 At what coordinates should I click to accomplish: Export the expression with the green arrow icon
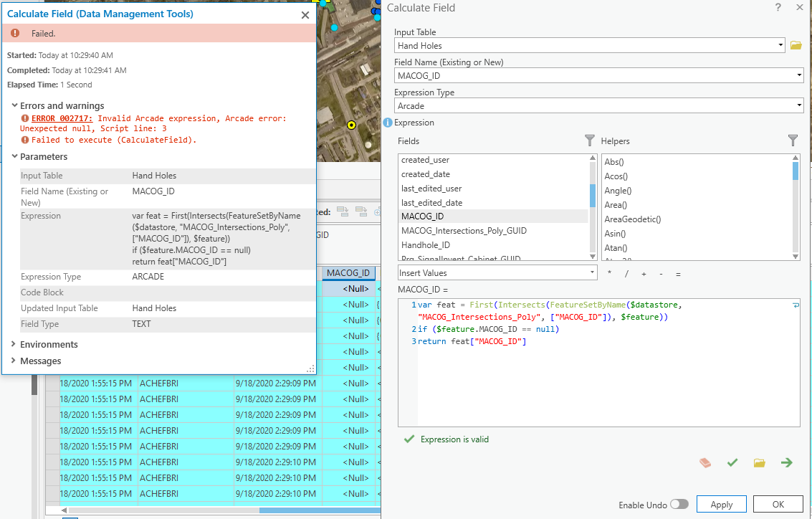[x=786, y=463]
